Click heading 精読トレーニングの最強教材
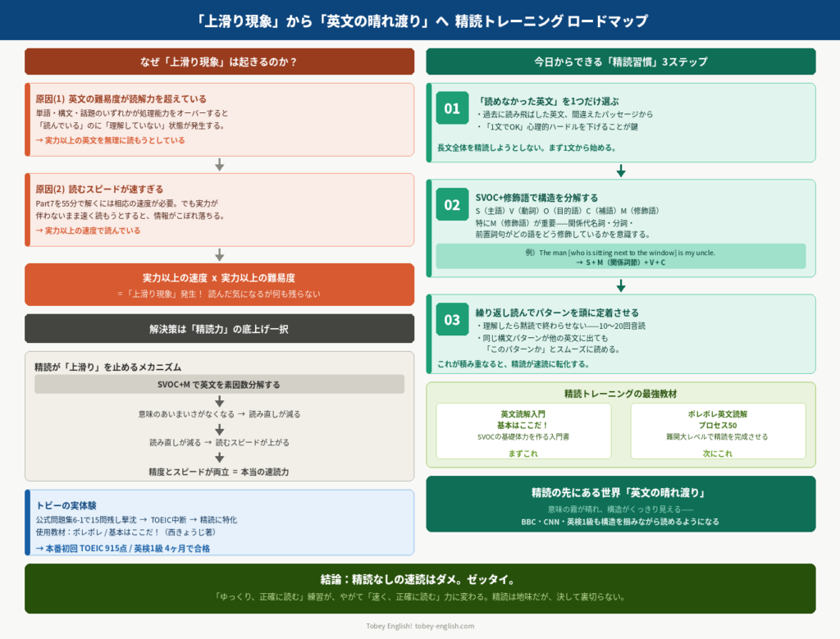Screen dimensions: 840x639 pyautogui.click(x=620, y=394)
